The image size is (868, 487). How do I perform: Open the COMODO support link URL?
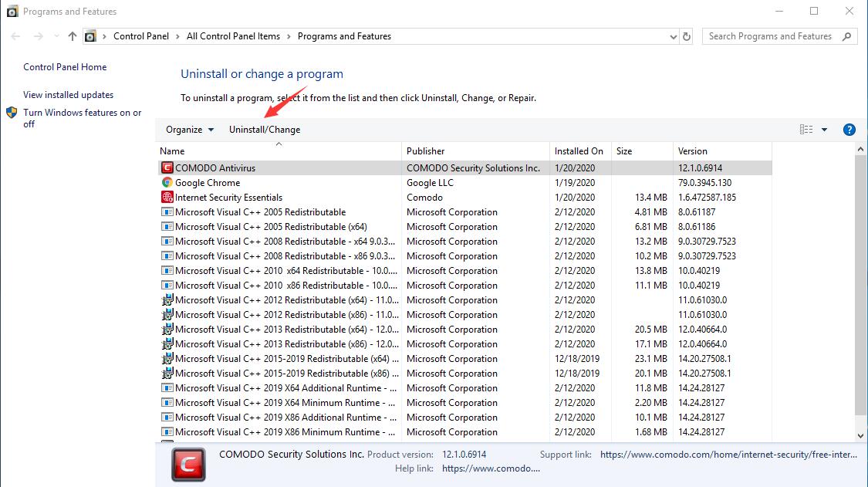[x=728, y=455]
